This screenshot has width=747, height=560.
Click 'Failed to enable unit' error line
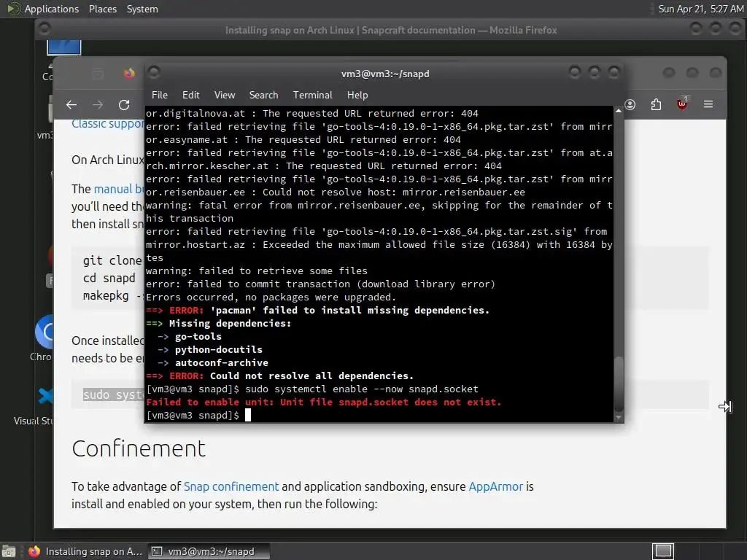[x=323, y=402]
